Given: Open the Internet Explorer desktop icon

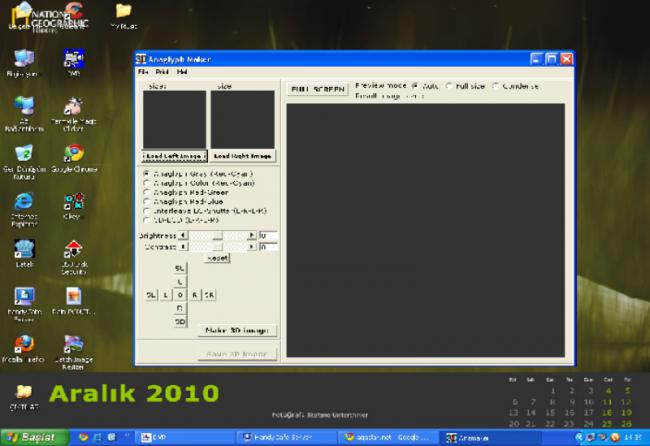Looking at the screenshot, I should 24,201.
